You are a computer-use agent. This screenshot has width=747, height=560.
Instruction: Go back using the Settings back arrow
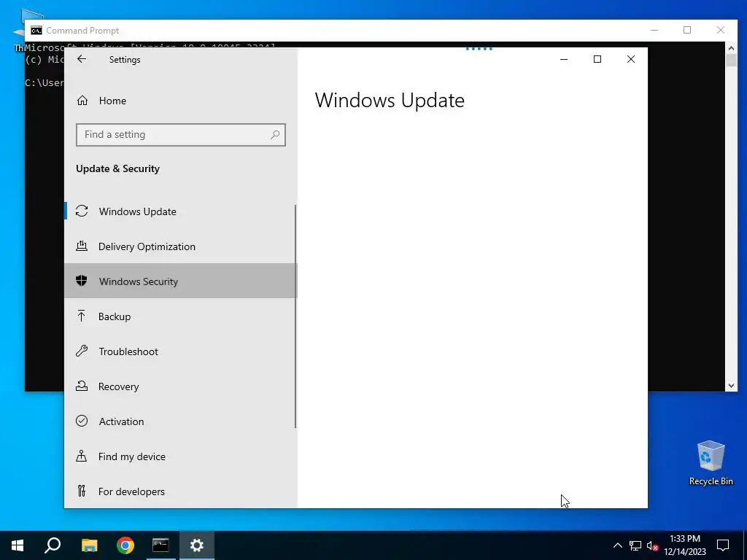coord(82,59)
